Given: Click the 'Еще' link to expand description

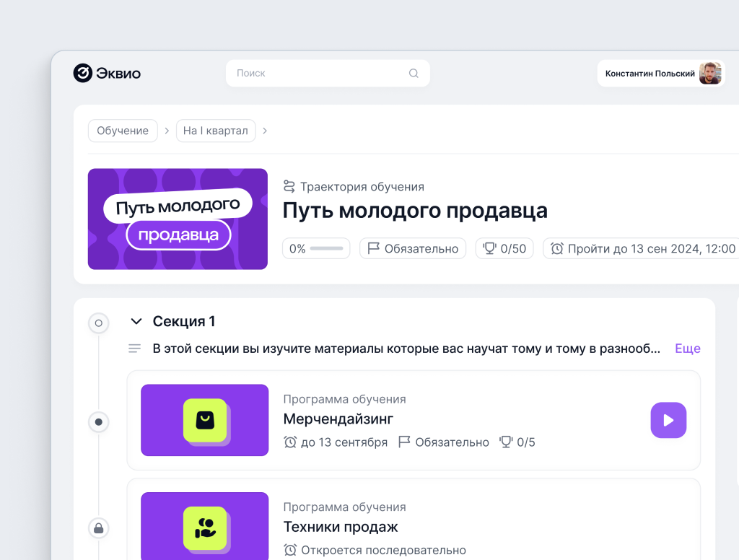Looking at the screenshot, I should coord(687,348).
